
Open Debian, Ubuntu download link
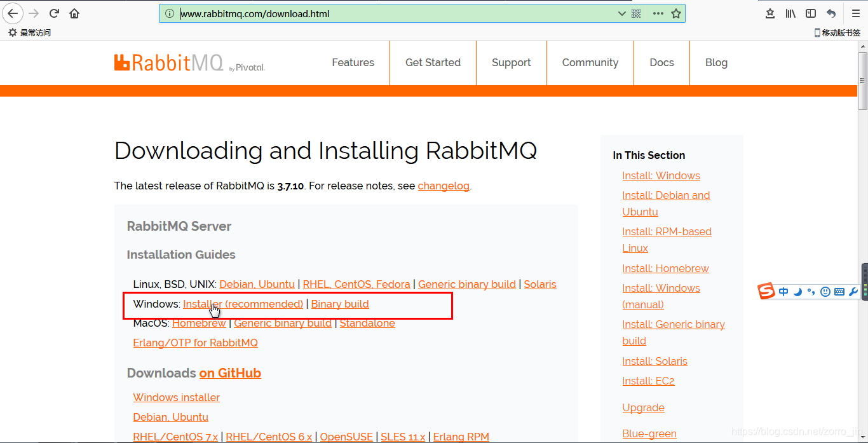pyautogui.click(x=171, y=417)
